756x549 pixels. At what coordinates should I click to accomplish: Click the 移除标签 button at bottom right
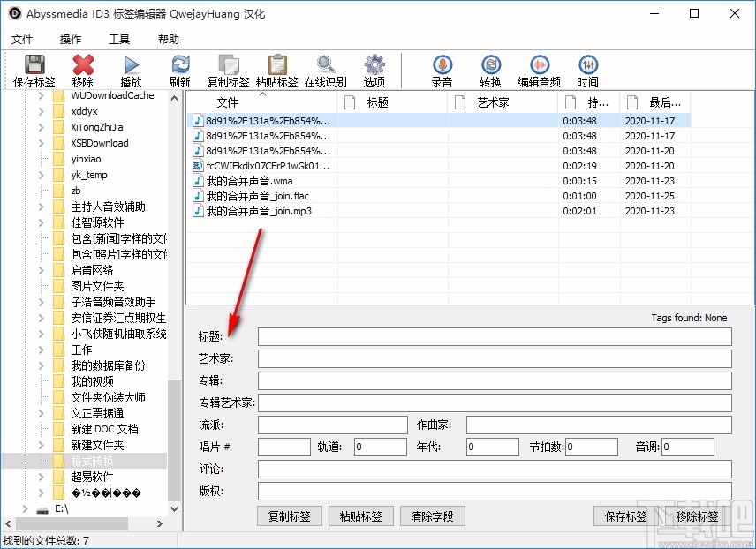tap(697, 515)
